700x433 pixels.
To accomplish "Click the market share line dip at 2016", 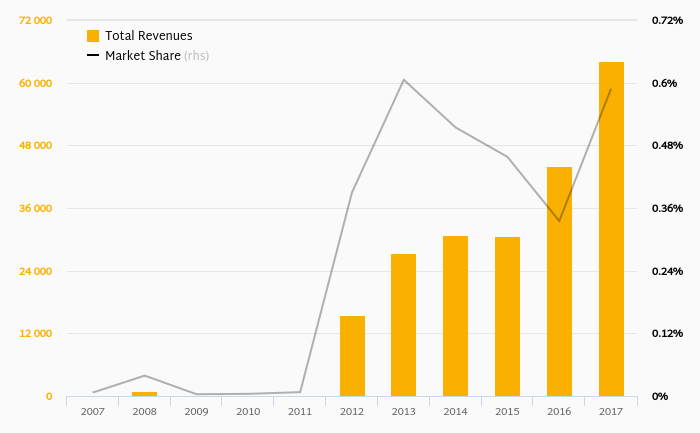I will click(x=559, y=221).
